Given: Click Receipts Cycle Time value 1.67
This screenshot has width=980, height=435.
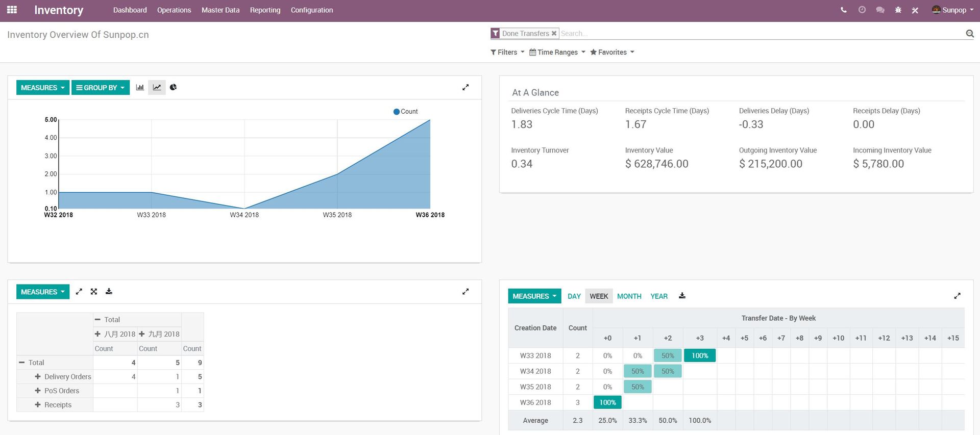Looking at the screenshot, I should (x=636, y=124).
